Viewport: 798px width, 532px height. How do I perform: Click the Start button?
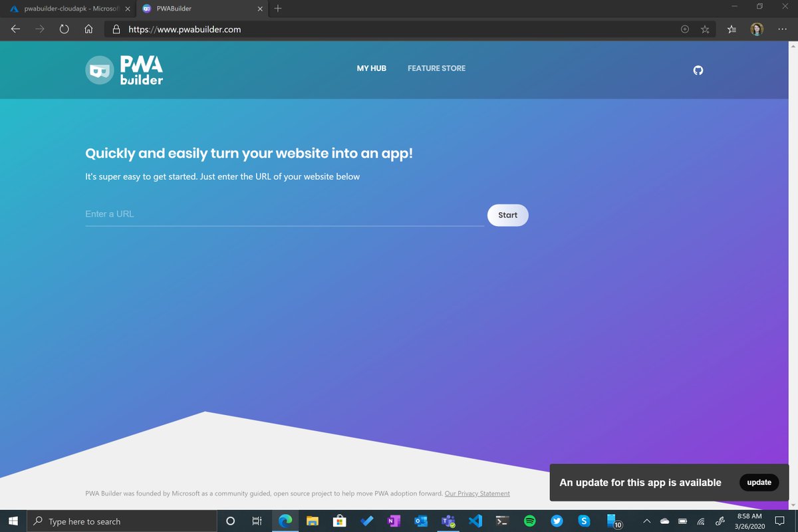coord(508,215)
